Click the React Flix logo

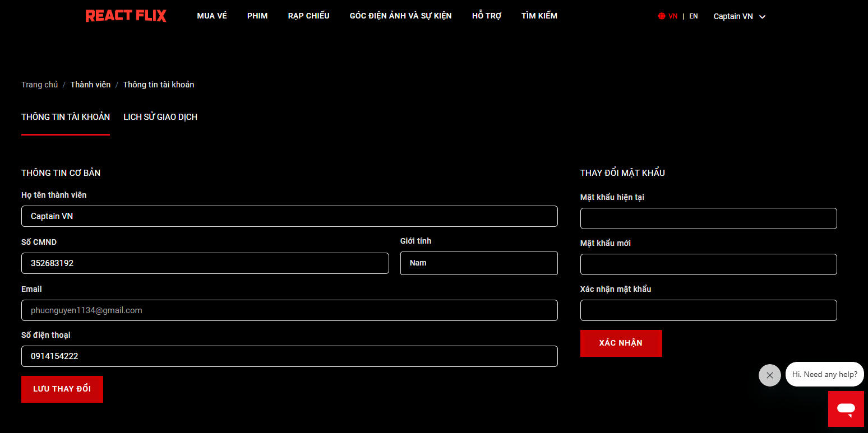tap(126, 15)
